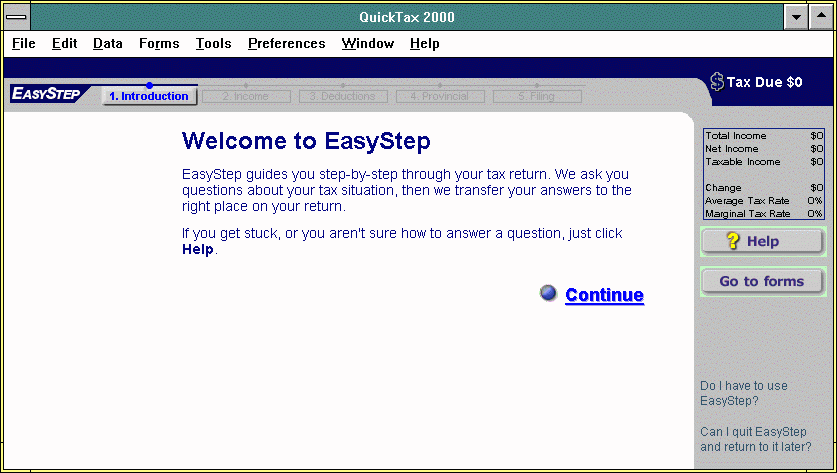Open the Forms menu
This screenshot has height=473, width=837.
click(159, 43)
